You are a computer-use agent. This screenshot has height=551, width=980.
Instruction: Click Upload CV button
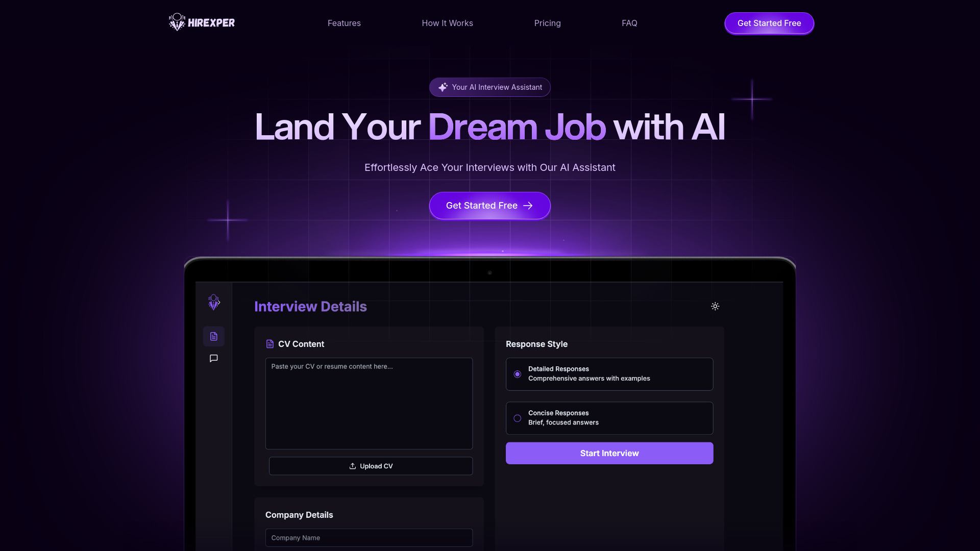371,466
